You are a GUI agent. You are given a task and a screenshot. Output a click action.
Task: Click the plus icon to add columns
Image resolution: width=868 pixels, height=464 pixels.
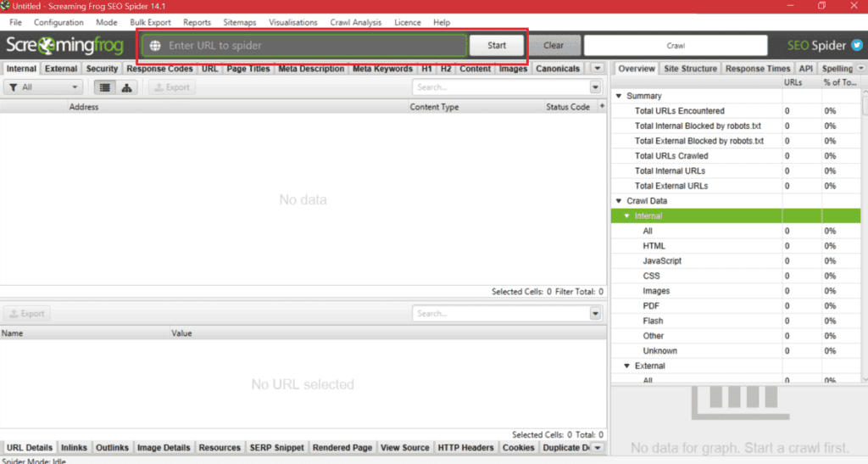click(602, 106)
